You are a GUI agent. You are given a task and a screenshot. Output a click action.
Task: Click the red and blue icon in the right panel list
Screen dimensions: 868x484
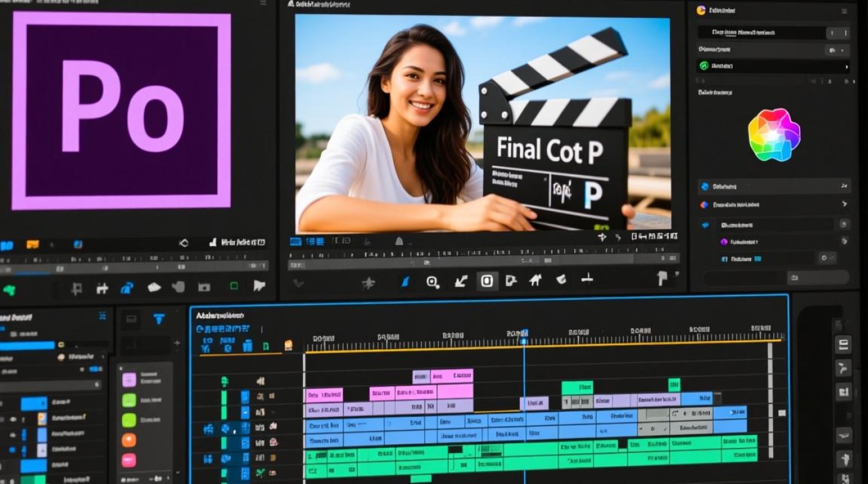click(705, 205)
